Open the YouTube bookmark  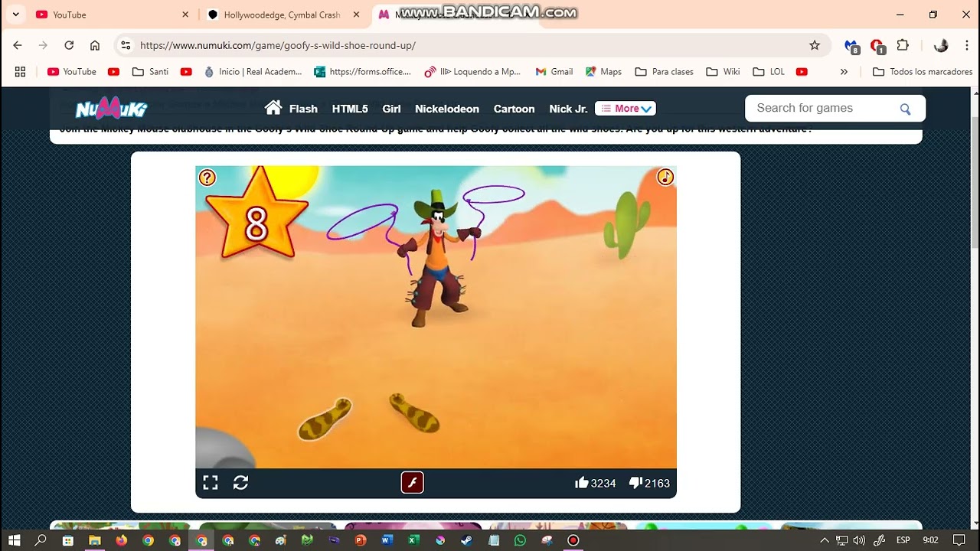click(71, 71)
